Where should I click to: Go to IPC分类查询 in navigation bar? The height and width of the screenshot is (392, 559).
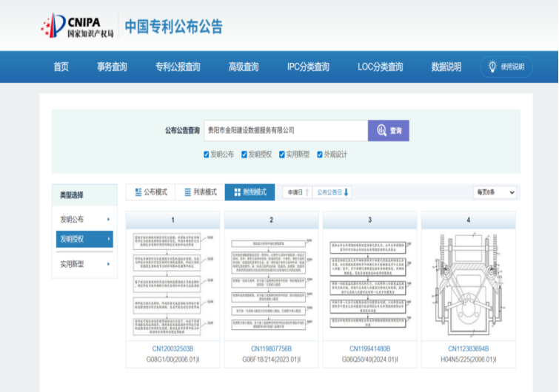coord(308,67)
